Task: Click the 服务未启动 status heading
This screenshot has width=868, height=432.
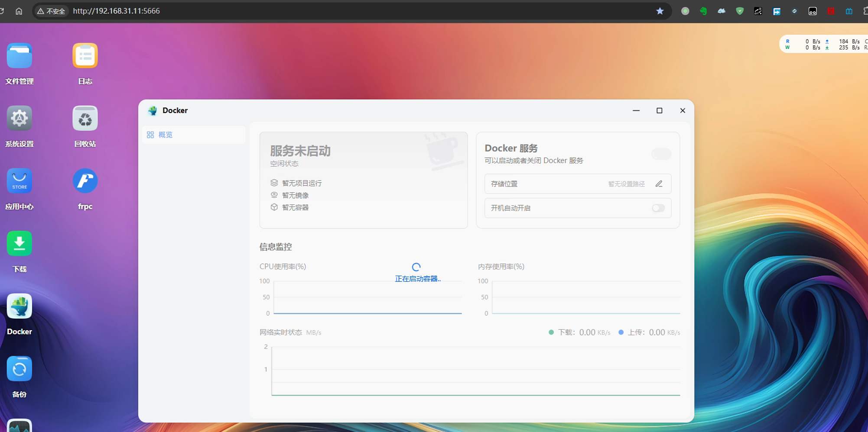Action: click(x=300, y=151)
